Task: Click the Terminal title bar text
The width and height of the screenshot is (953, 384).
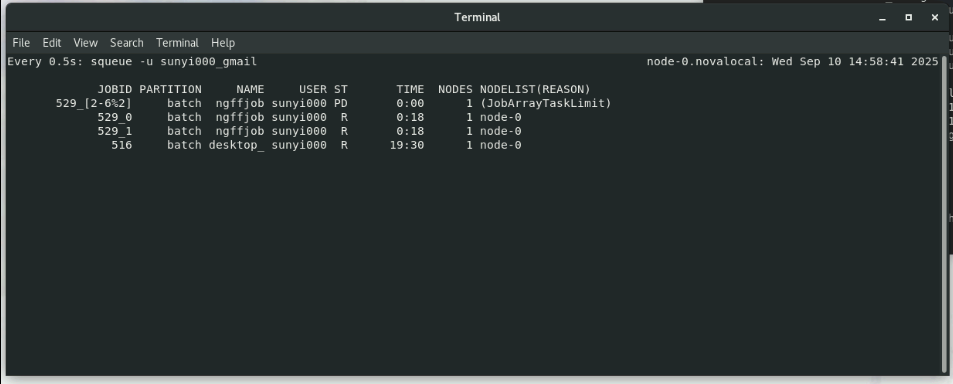Action: [477, 18]
